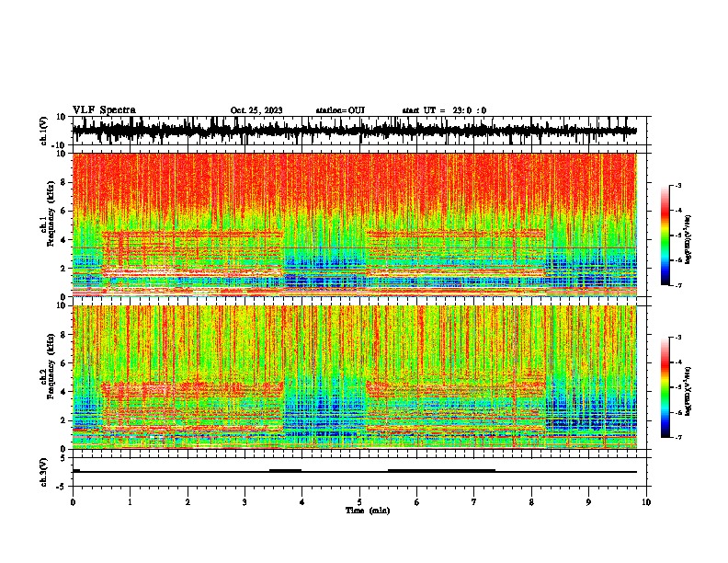This screenshot has height=563, width=728.
Task: Click time axis tick label "4"
Action: coord(302,502)
